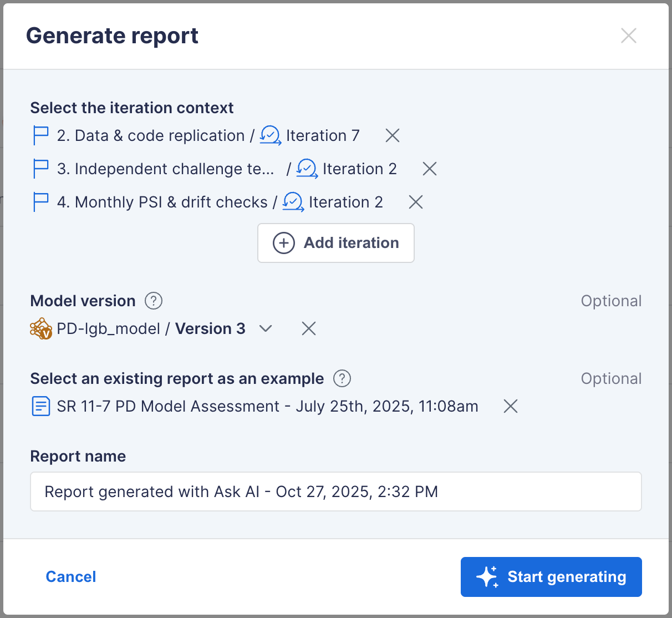Viewport: 672px width, 618px height.
Task: Click the PD-lgb_model model icon
Action: 41,328
